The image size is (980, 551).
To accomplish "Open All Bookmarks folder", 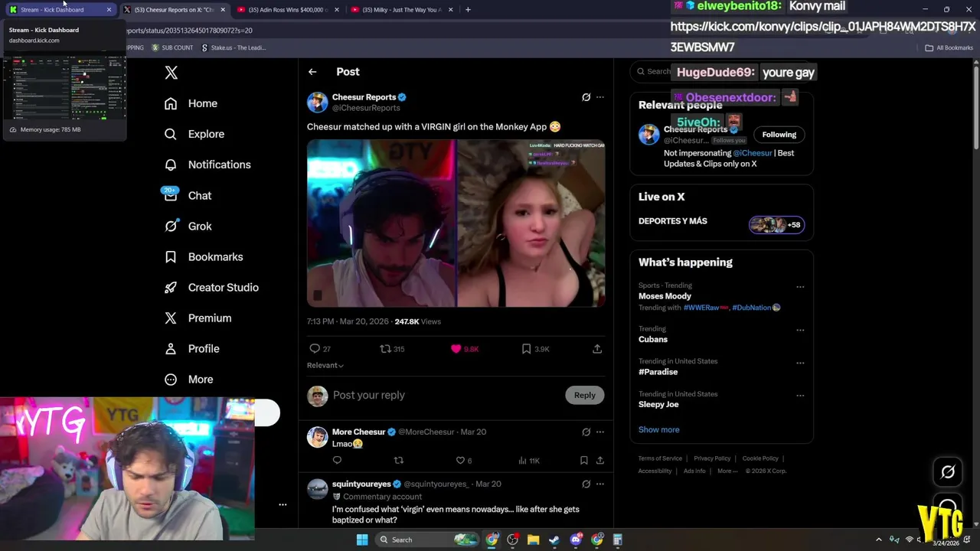I will pos(949,47).
